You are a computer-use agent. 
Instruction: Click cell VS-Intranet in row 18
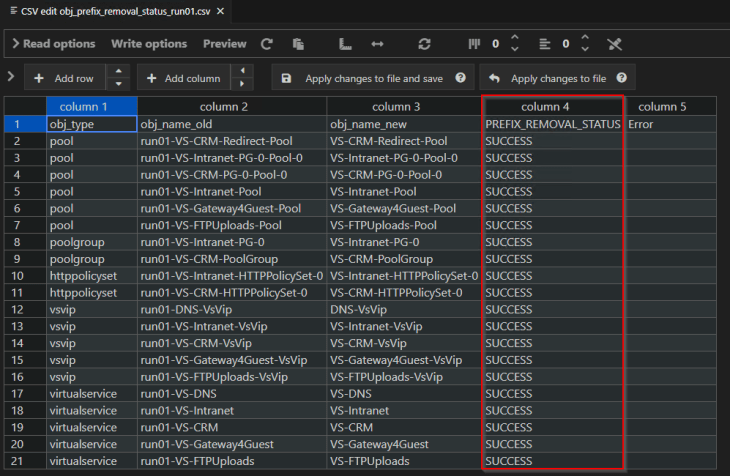pyautogui.click(x=404, y=410)
